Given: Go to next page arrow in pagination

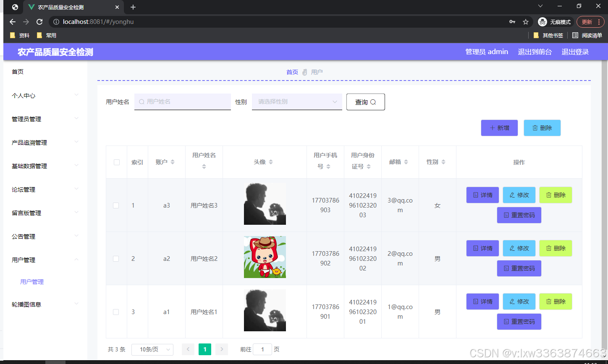Looking at the screenshot, I should point(221,349).
